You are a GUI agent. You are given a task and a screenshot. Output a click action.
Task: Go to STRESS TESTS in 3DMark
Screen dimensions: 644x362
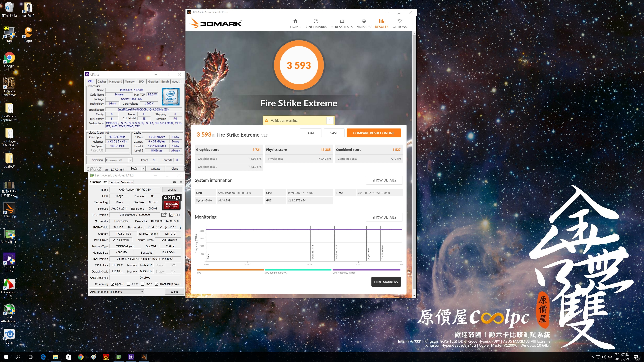pos(342,23)
